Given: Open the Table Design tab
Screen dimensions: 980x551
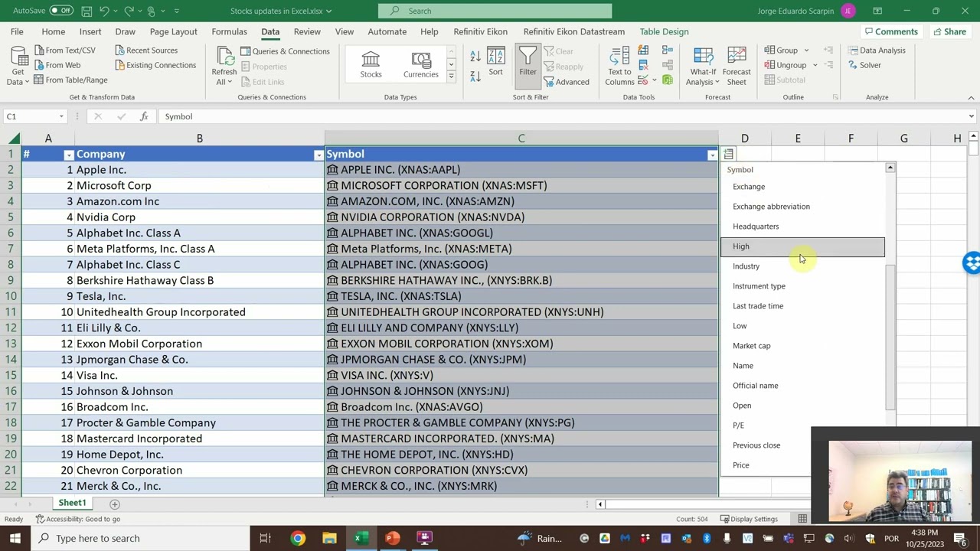Looking at the screenshot, I should [664, 31].
